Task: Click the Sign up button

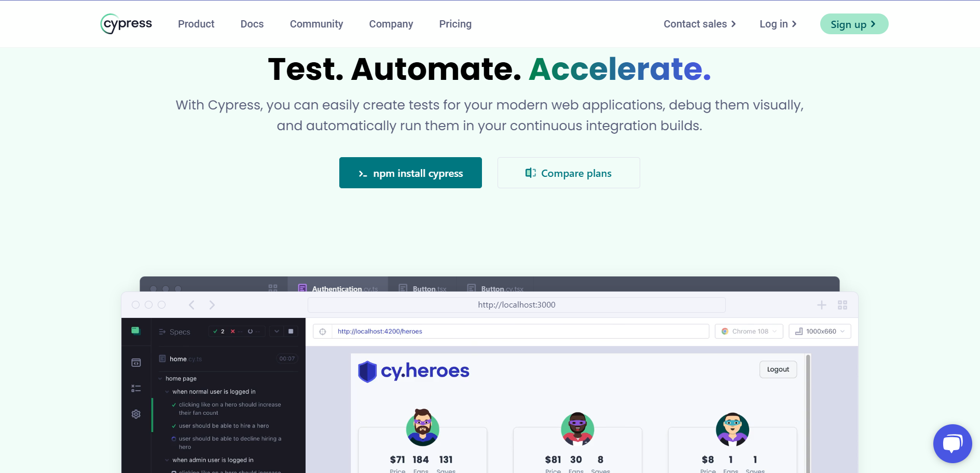Action: coord(854,24)
